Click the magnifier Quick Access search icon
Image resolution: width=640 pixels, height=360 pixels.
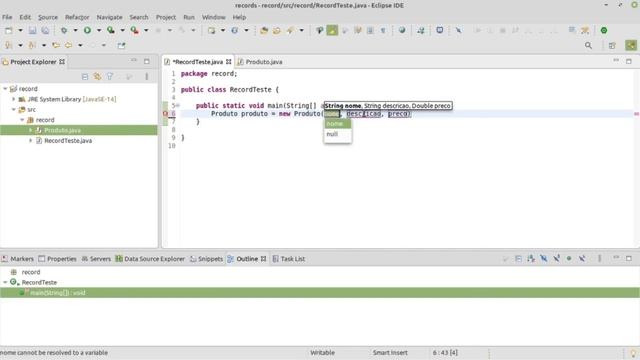coord(588,46)
